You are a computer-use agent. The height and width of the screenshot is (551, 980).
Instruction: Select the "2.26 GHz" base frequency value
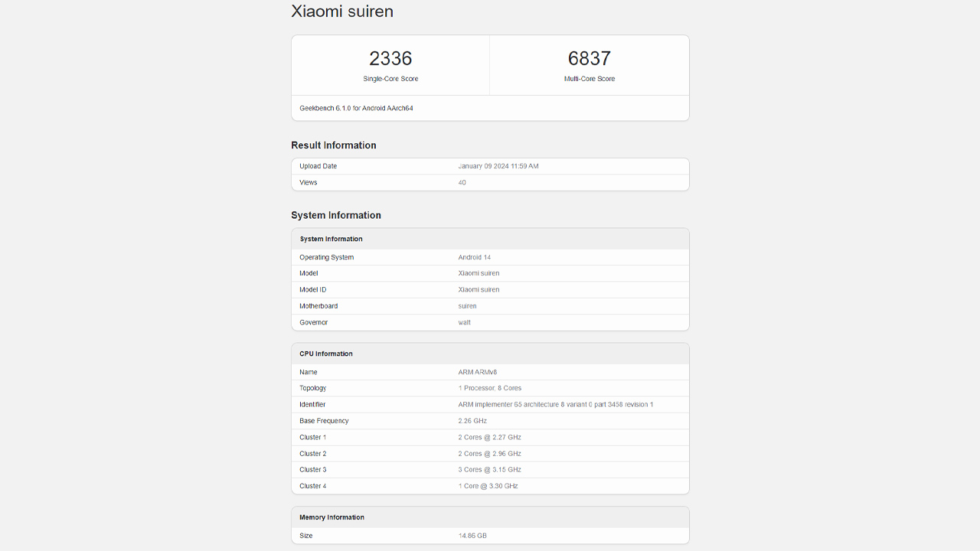[472, 421]
